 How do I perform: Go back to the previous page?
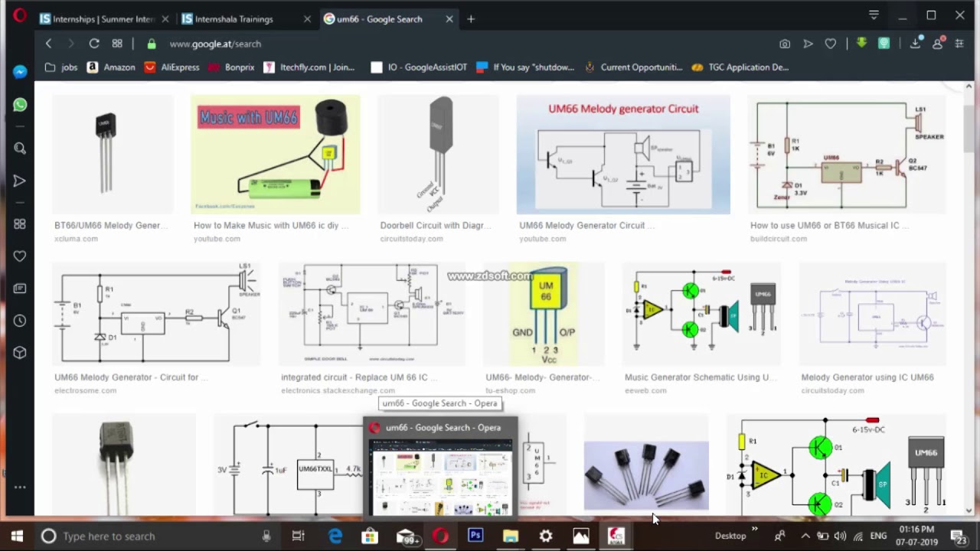point(48,44)
